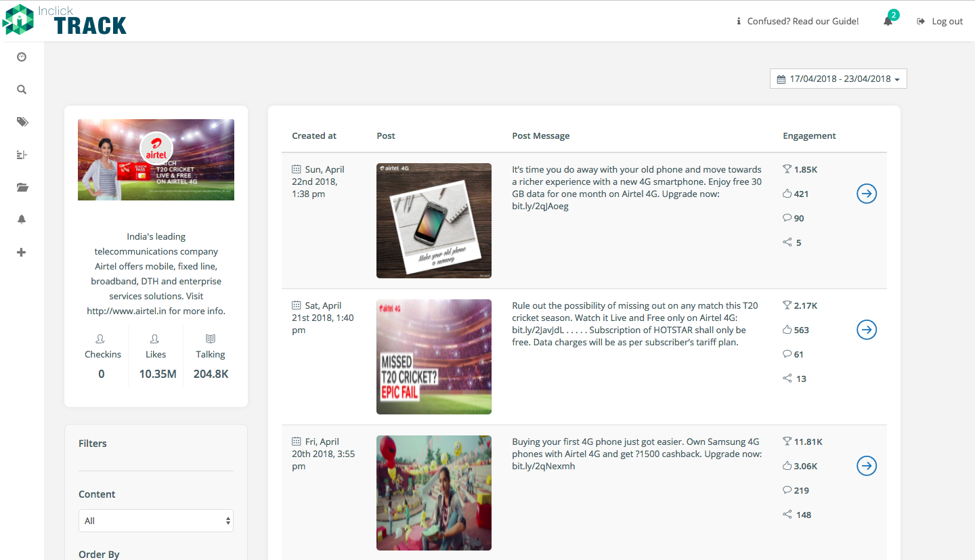Click the trophy score icon showing 11.81K
Screen dimensions: 975x560
787,441
